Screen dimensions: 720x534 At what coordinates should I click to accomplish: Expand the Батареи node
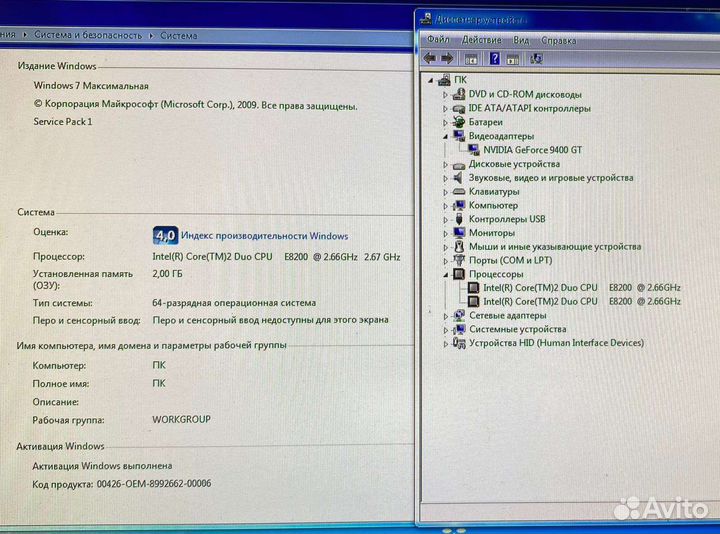coord(445,123)
